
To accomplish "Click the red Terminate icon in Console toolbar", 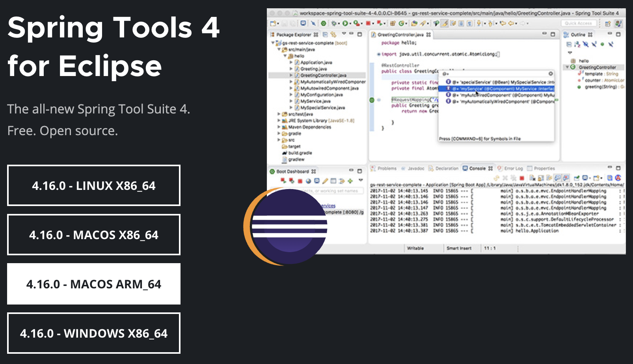I will [522, 178].
